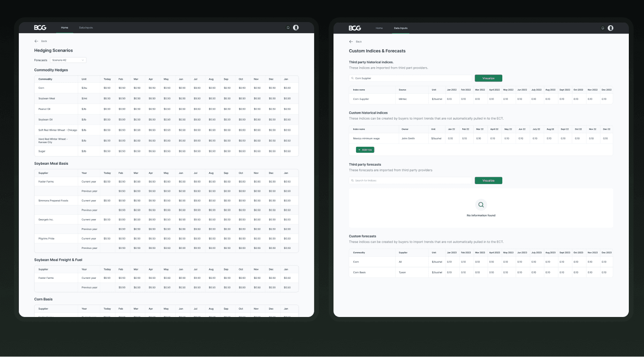Focus the Corn Supplier search field
Image resolution: width=644 pixels, height=357 pixels.
point(411,78)
